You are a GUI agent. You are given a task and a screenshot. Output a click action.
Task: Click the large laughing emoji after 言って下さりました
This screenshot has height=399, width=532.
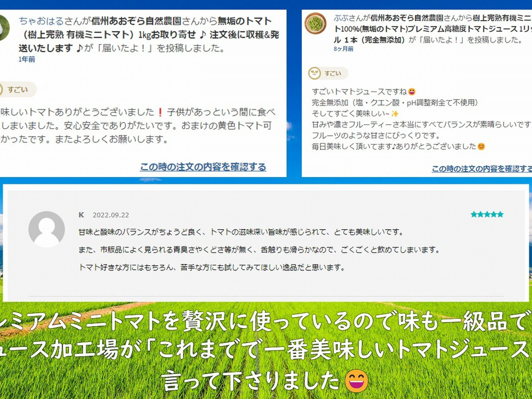tap(356, 381)
